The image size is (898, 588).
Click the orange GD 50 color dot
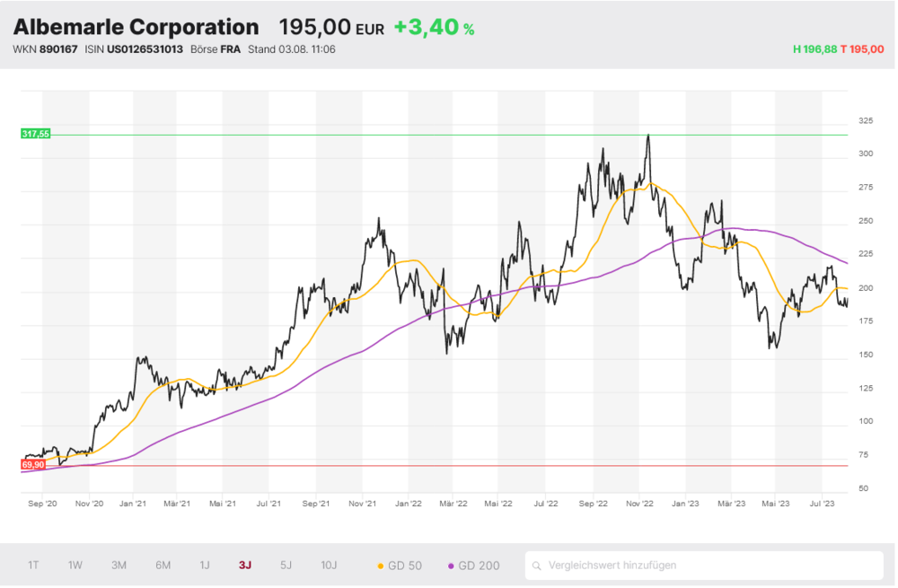coord(380,566)
